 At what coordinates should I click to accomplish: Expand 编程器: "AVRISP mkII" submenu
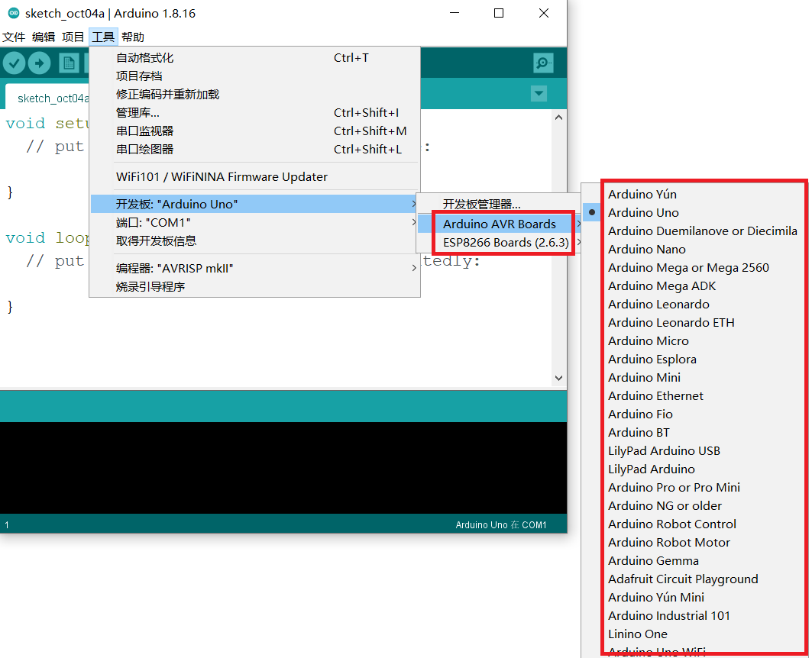tap(255, 268)
